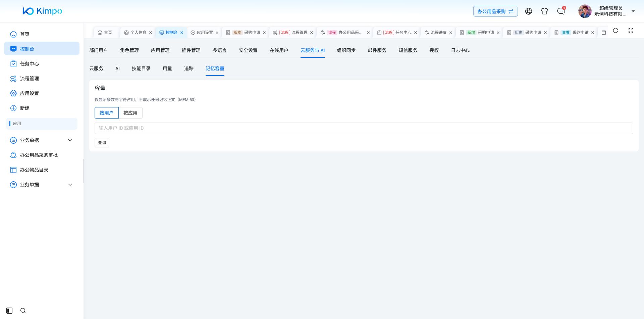Image resolution: width=644 pixels, height=319 pixels.
Task: Open the 部门用户 menu tab
Action: (x=99, y=50)
